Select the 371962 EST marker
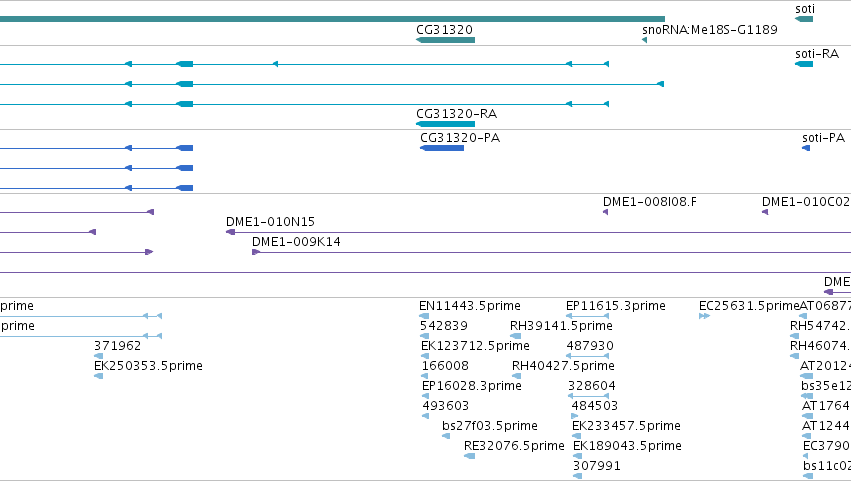 click(x=99, y=356)
